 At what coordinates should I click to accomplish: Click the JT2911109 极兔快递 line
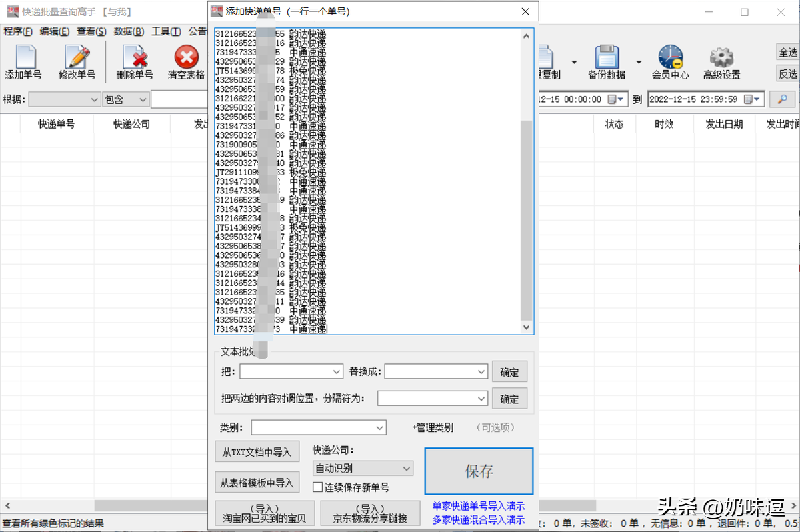[x=271, y=171]
